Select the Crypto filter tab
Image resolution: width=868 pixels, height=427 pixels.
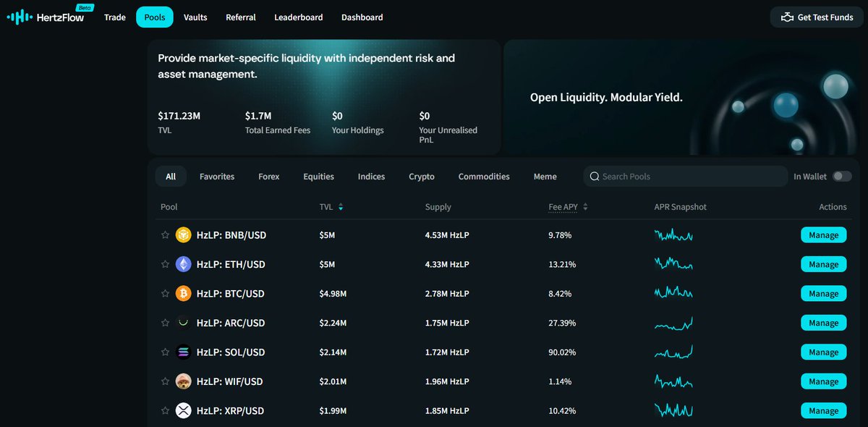coord(422,177)
